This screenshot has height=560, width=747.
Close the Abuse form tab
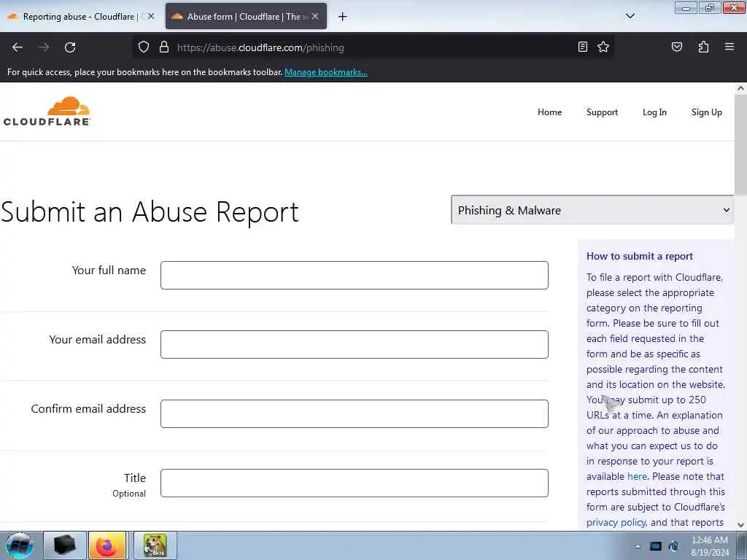pos(315,16)
